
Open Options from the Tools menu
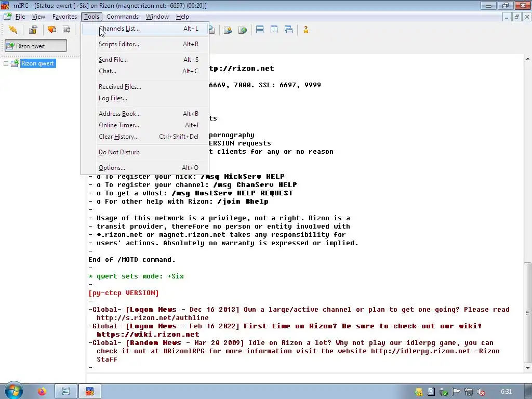pyautogui.click(x=145, y=168)
